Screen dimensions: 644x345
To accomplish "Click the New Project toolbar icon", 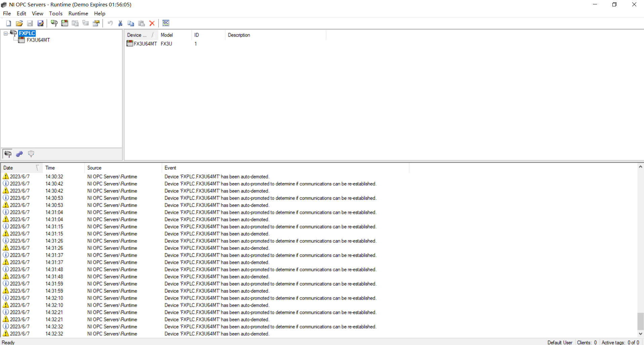I will click(x=9, y=23).
